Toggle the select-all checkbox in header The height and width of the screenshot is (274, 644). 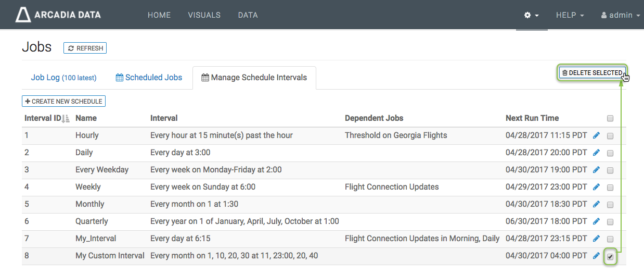click(610, 119)
